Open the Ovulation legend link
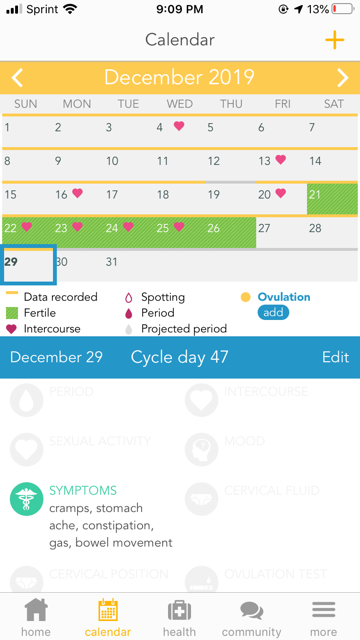 pyautogui.click(x=284, y=297)
